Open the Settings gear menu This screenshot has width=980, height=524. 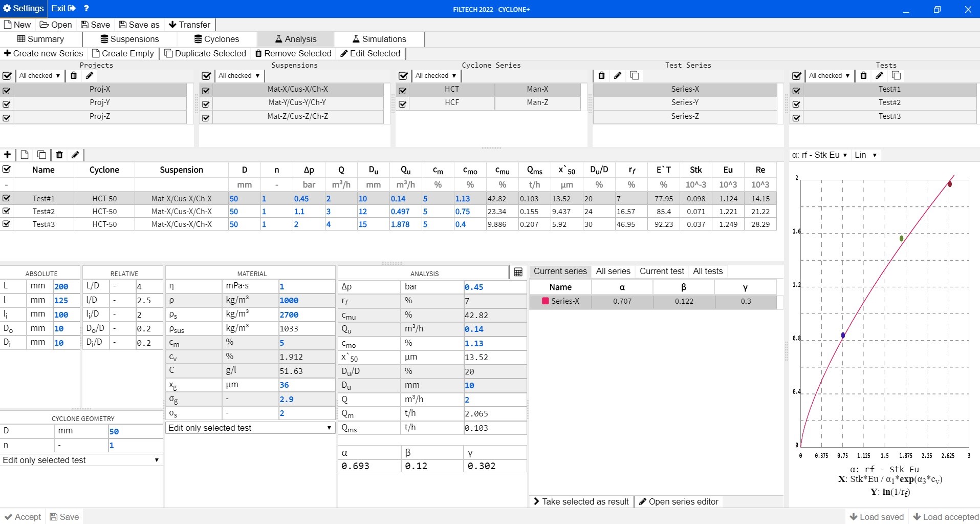(24, 8)
